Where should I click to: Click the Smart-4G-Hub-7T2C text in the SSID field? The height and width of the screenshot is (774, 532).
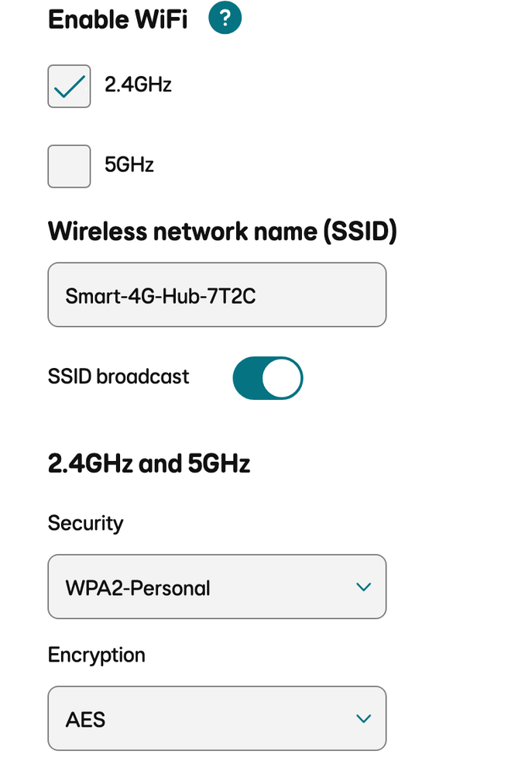pos(160,295)
